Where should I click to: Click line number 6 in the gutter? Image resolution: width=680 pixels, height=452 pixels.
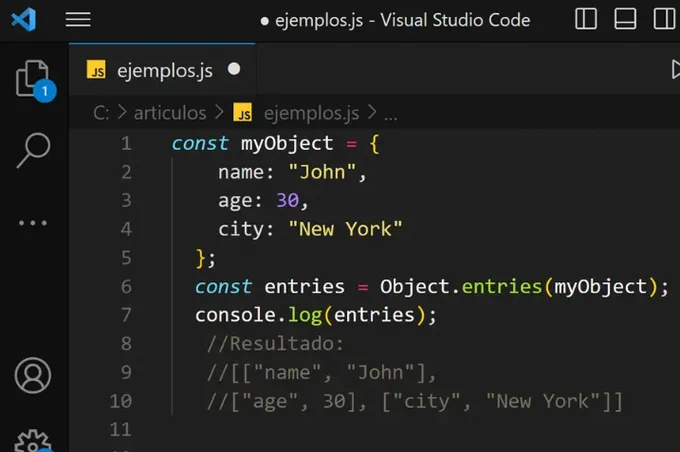click(126, 287)
